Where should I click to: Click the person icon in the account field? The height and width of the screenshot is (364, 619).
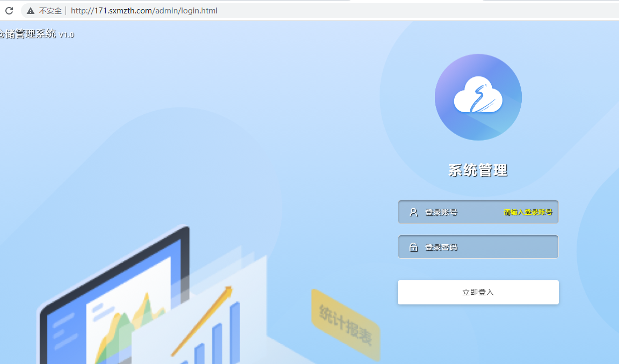(413, 212)
